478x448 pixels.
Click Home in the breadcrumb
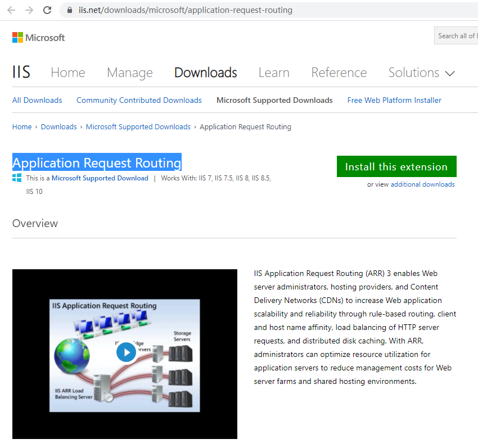pos(22,127)
